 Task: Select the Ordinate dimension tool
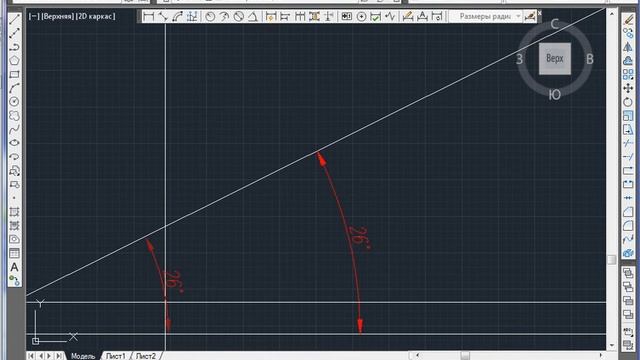point(192,16)
